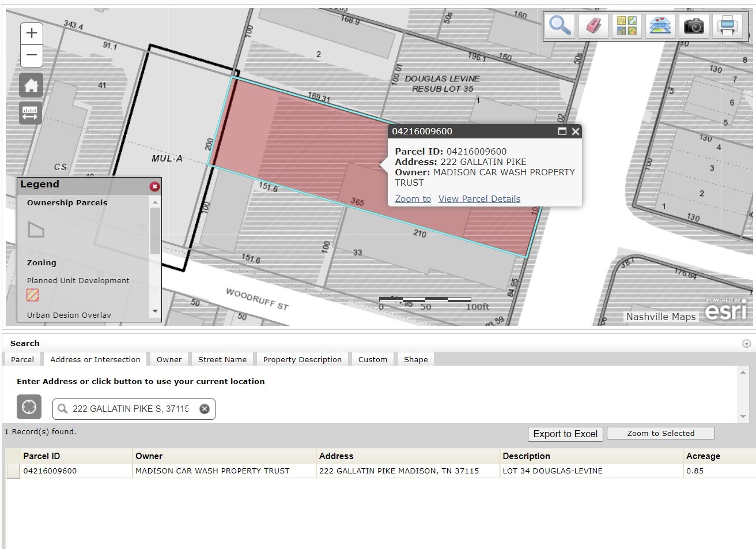
Task: Open the Property Description tab
Action: pos(303,359)
